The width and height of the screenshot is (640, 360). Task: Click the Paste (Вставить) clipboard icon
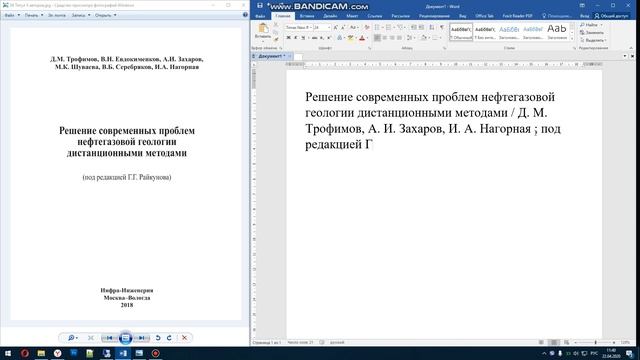pos(263,29)
